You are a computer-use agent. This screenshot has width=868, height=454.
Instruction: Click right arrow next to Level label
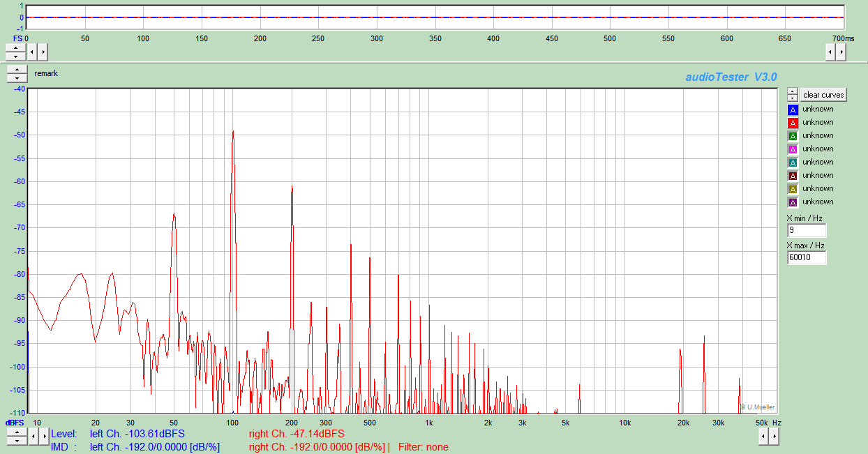pos(44,437)
